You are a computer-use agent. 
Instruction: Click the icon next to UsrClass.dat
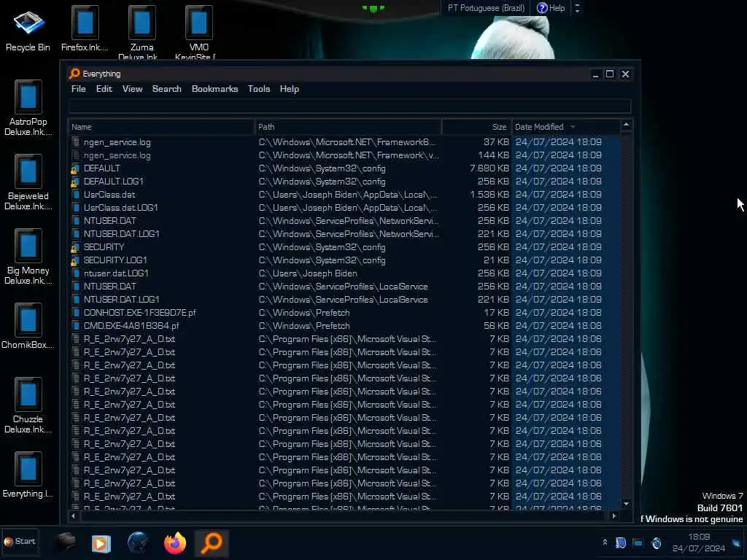click(x=75, y=194)
